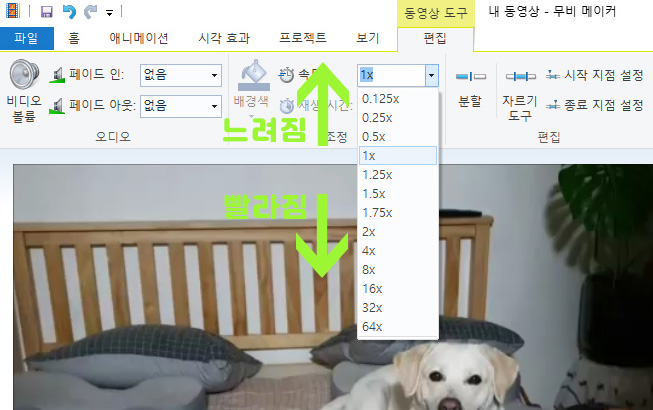Switch to the 보기 tab

pyautogui.click(x=367, y=38)
